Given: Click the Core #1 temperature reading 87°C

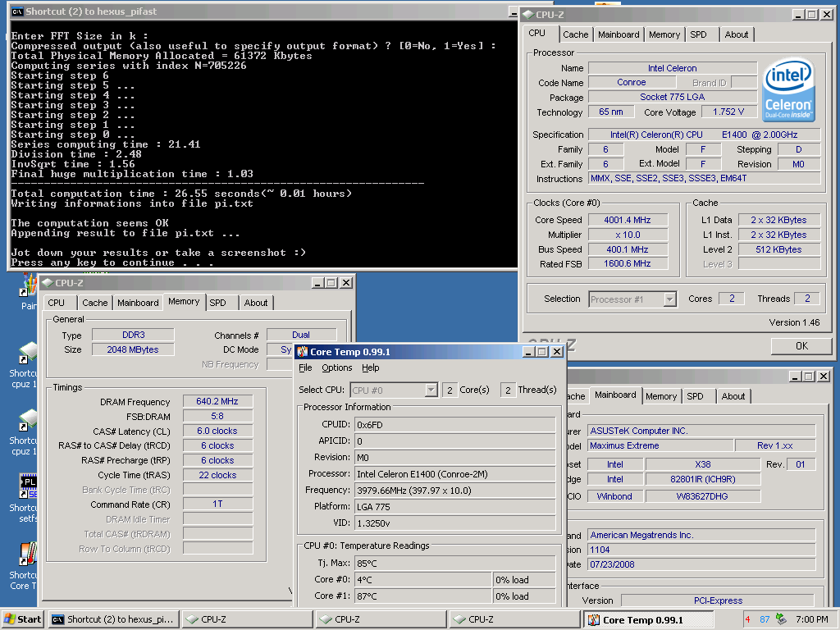Looking at the screenshot, I should tap(422, 596).
